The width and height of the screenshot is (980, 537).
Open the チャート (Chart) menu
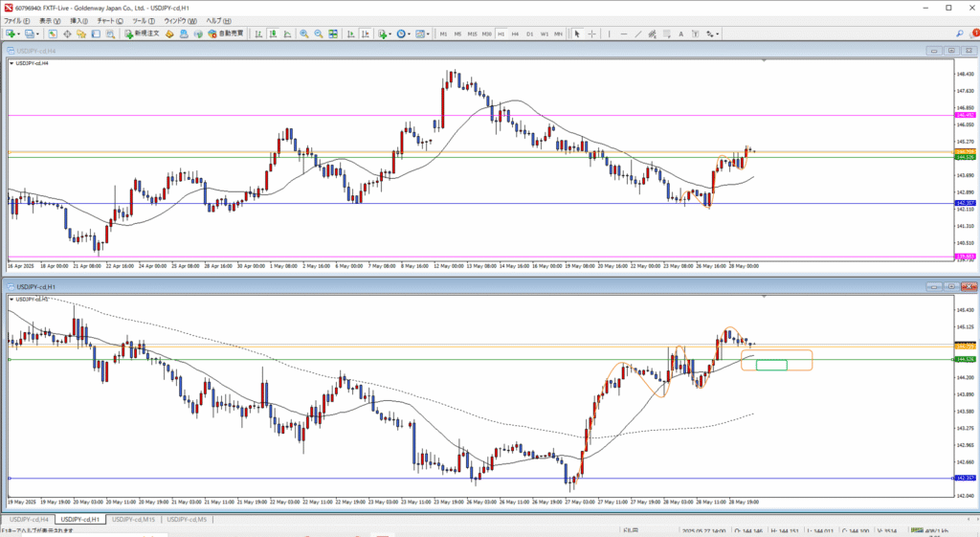(108, 20)
